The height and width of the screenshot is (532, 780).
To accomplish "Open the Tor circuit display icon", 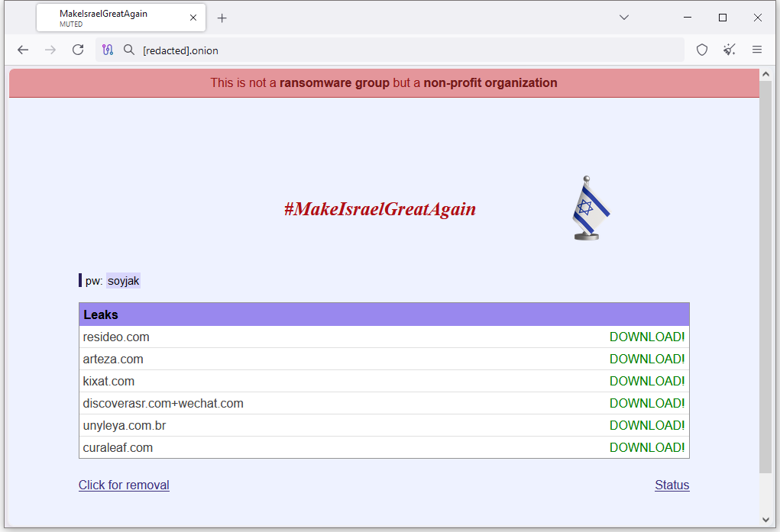I will coord(108,50).
